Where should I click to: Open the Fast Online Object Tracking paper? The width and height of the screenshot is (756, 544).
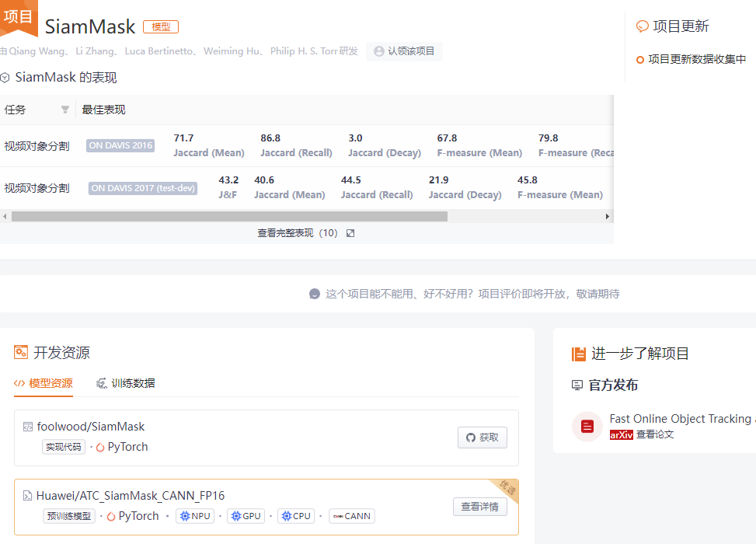681,419
